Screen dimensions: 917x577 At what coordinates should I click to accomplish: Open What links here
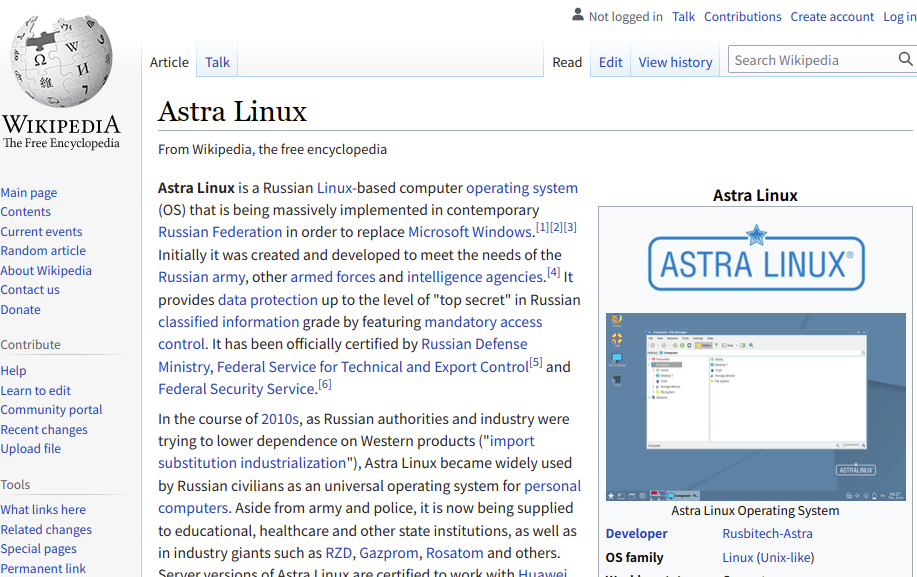[x=43, y=510]
